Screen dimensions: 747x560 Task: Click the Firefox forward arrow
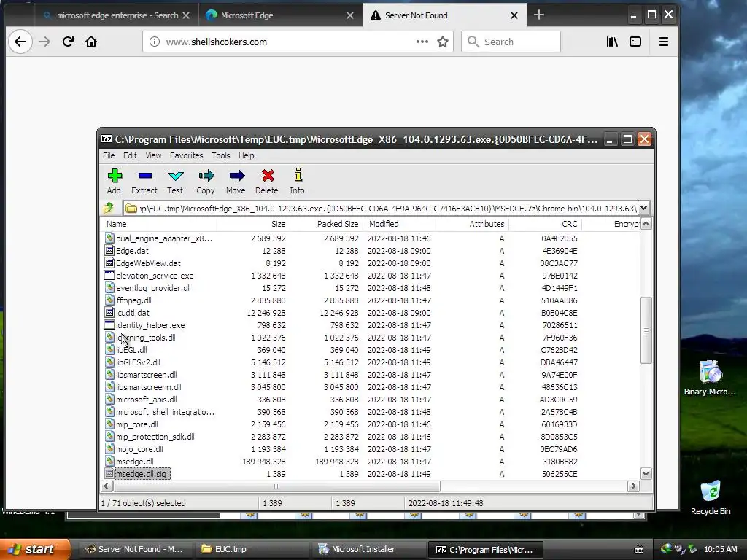(44, 42)
